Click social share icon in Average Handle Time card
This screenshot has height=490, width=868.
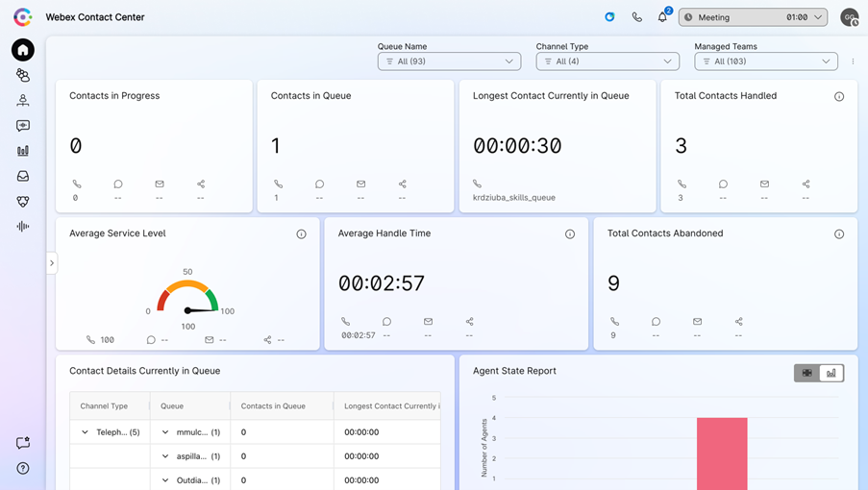[x=469, y=321]
